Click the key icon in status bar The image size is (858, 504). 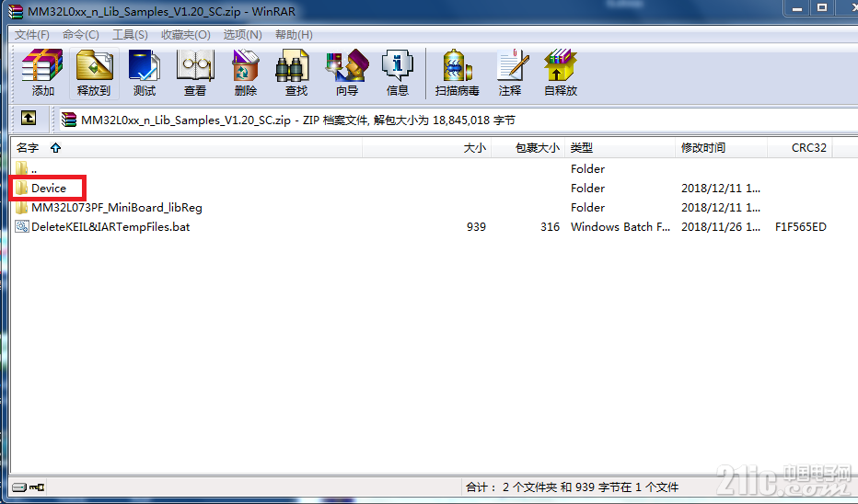click(x=37, y=487)
